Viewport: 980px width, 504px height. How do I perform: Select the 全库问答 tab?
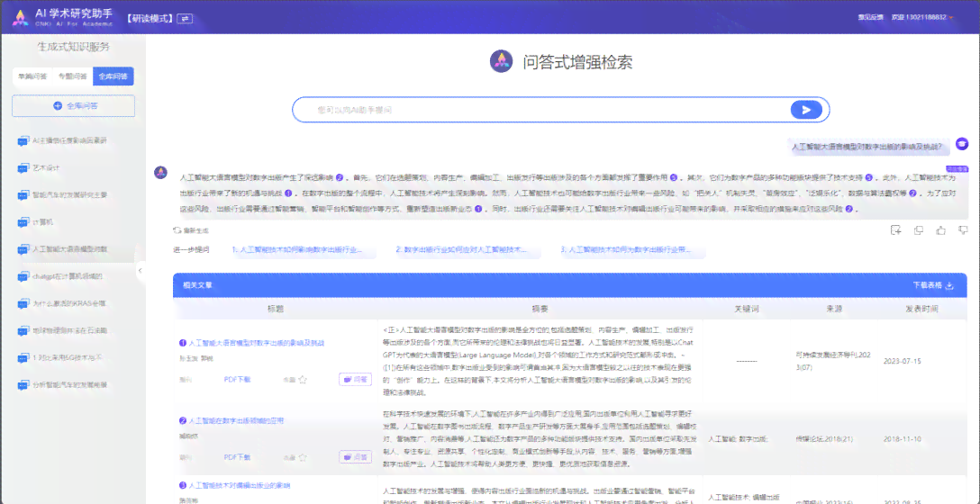point(113,76)
